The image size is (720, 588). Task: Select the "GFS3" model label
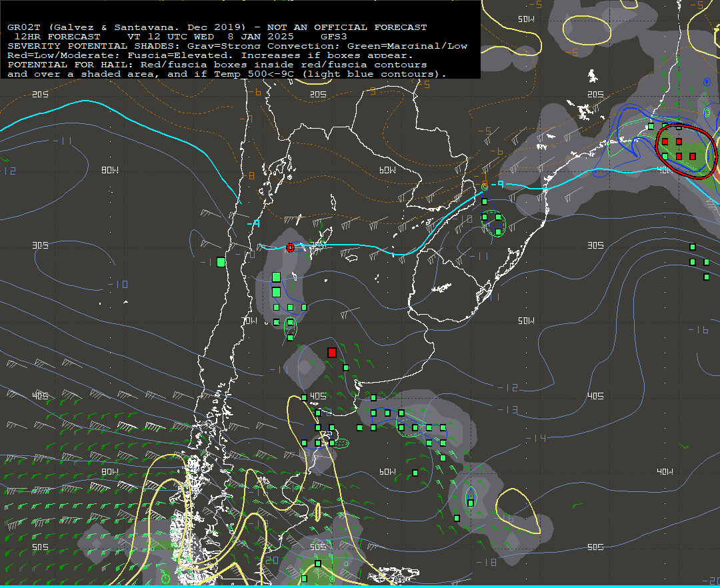point(334,37)
